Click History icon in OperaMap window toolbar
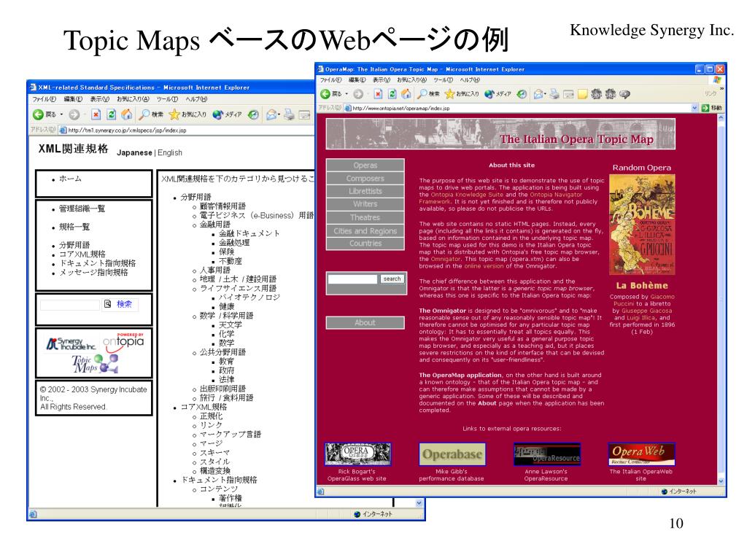Image resolution: width=747 pixels, height=560 pixels. click(x=522, y=94)
